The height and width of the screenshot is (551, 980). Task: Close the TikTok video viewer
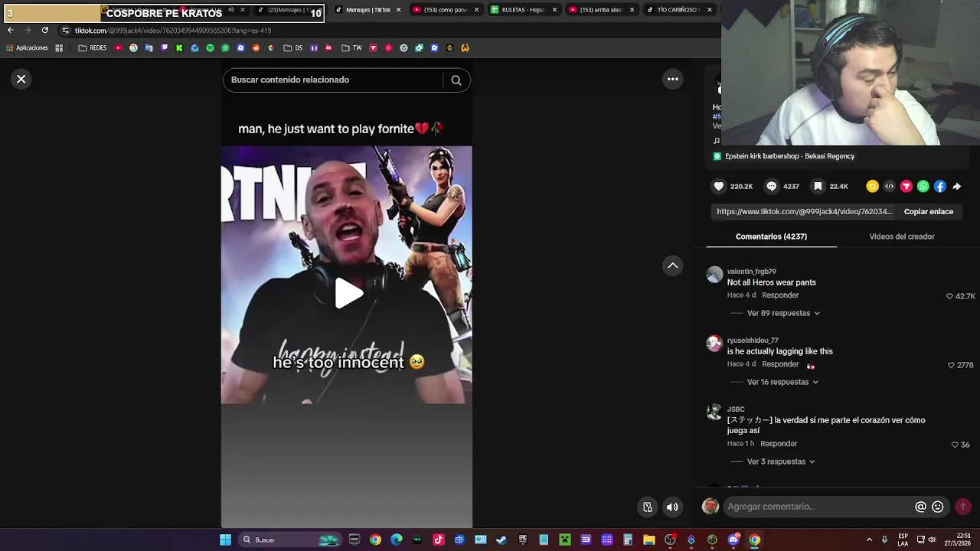tap(21, 79)
